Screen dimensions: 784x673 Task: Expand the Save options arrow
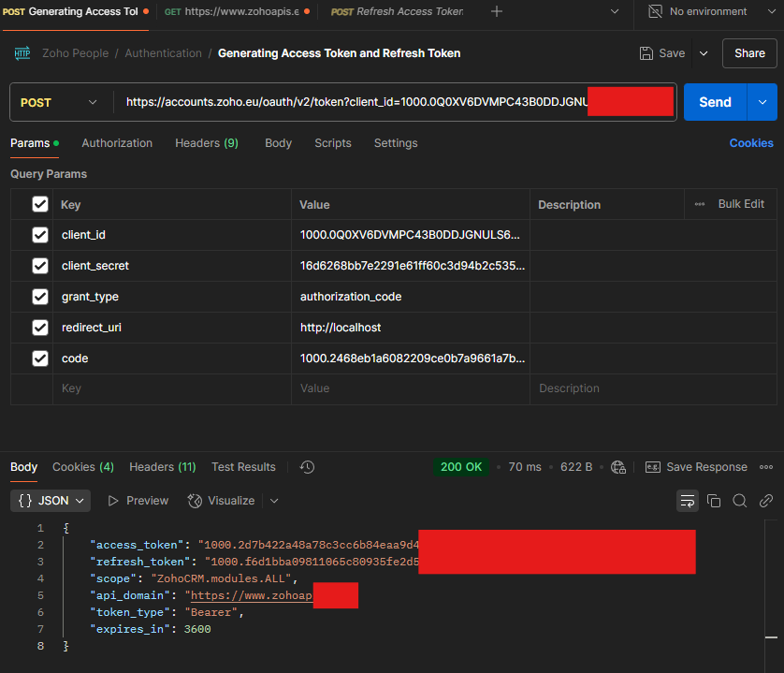704,53
